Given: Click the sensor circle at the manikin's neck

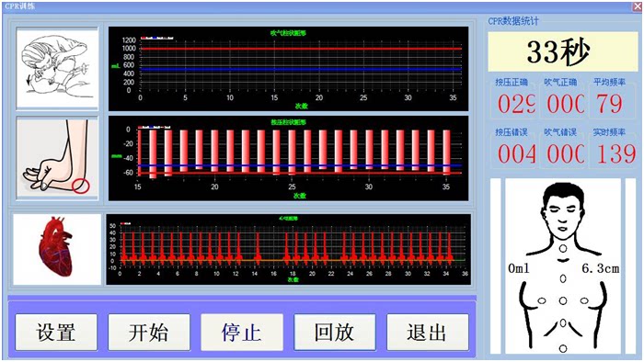Looking at the screenshot, I should [563, 248].
